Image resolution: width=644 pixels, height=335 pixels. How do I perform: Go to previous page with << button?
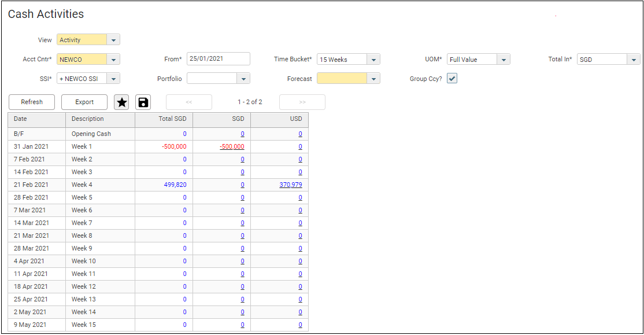tap(189, 102)
